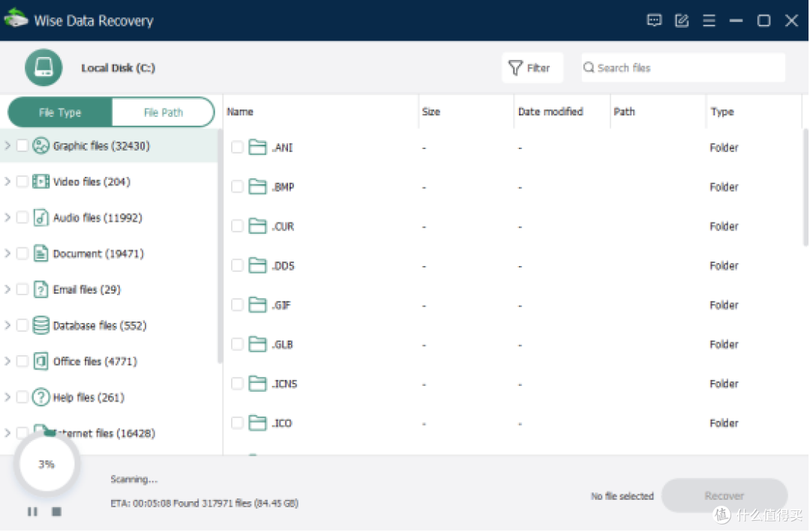Click the .DDS folder icon
Viewport: 810px width, 532px height.
click(257, 266)
